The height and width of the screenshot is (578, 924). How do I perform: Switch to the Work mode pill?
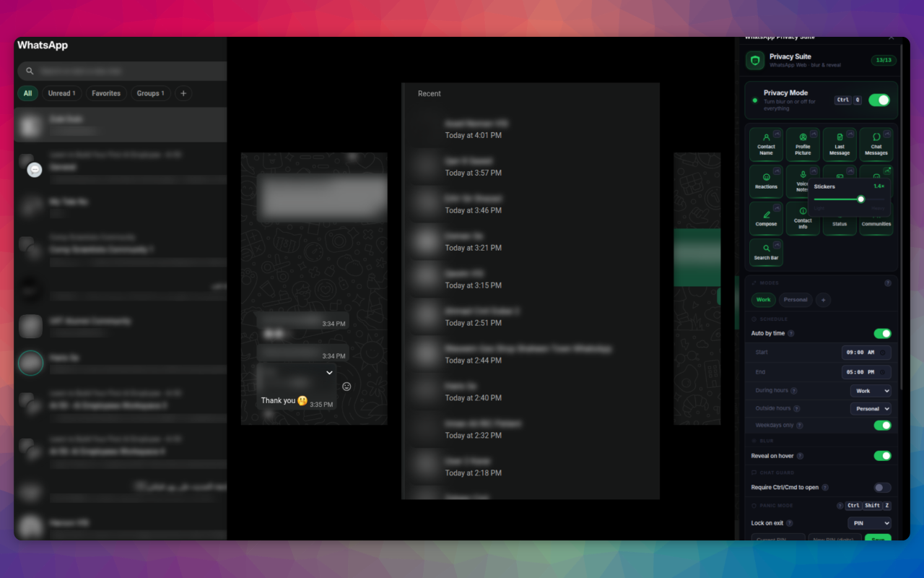(763, 300)
